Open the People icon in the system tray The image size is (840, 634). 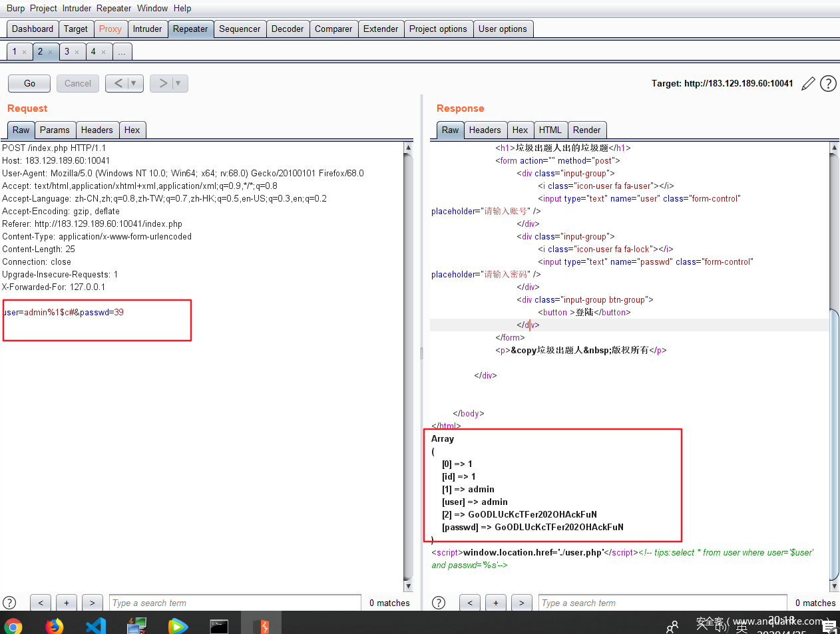(x=672, y=627)
